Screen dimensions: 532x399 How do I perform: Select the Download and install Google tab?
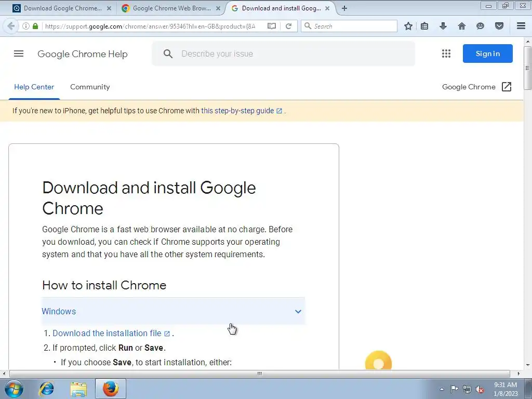[x=281, y=8]
